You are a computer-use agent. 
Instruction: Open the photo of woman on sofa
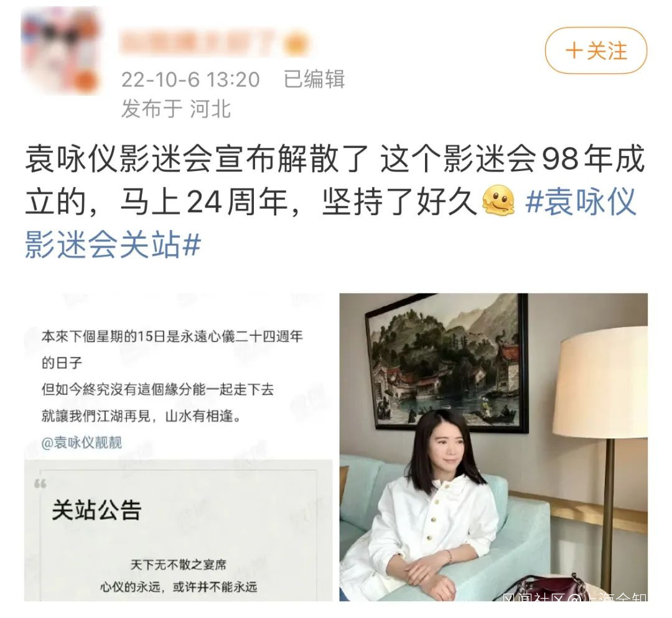click(493, 447)
